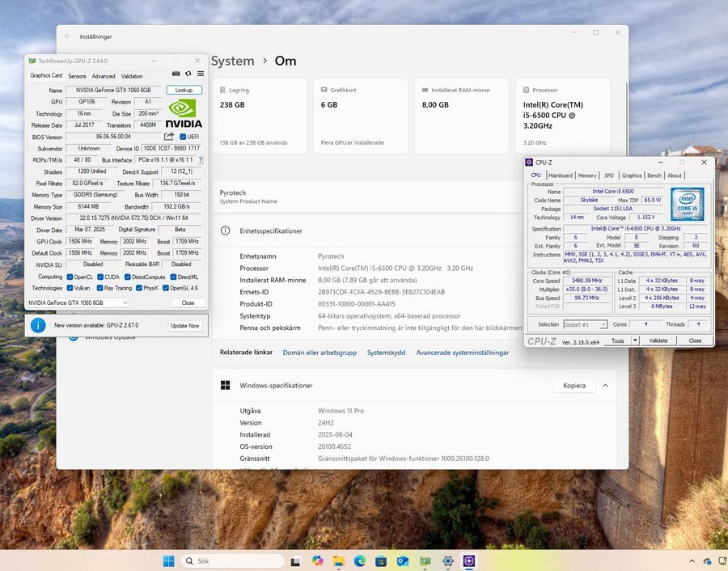Click the Intel Core i5 badge in CPU-Z
The height and width of the screenshot is (571, 728).
coord(687,205)
